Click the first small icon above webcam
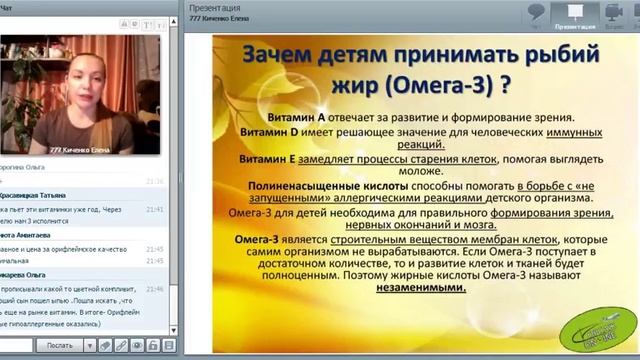The image size is (640, 360). click(124, 24)
